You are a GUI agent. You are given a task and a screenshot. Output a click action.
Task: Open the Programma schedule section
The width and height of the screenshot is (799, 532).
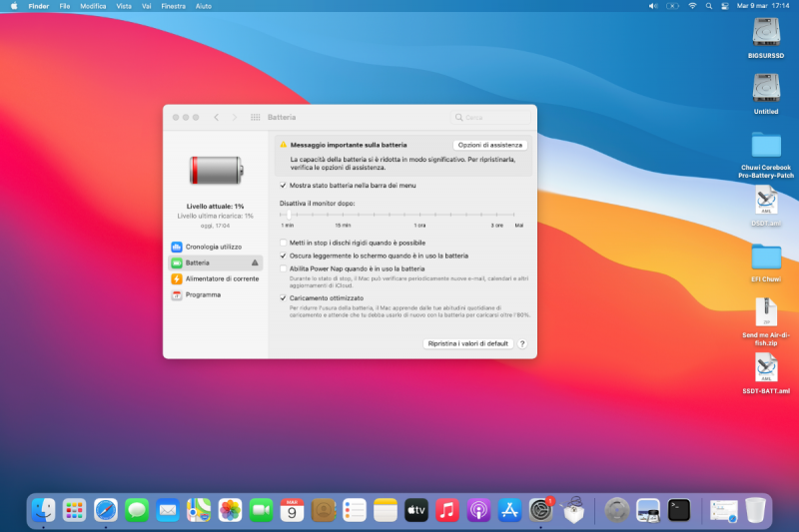pos(203,294)
